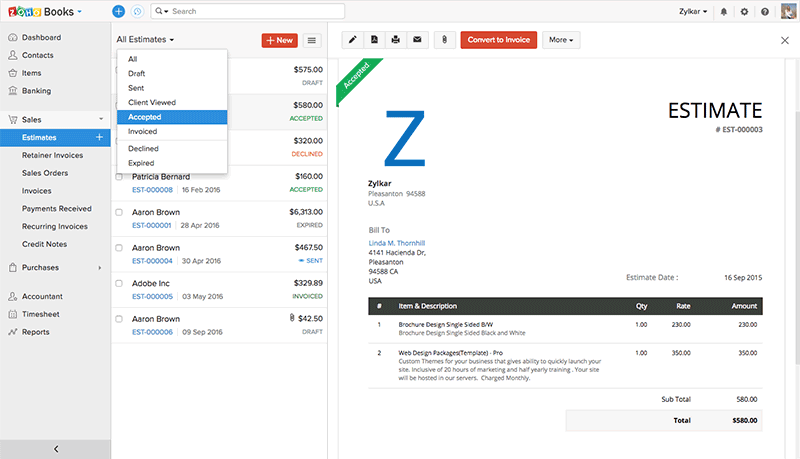The image size is (800, 459).
Task: Click the email envelope icon
Action: tap(417, 40)
